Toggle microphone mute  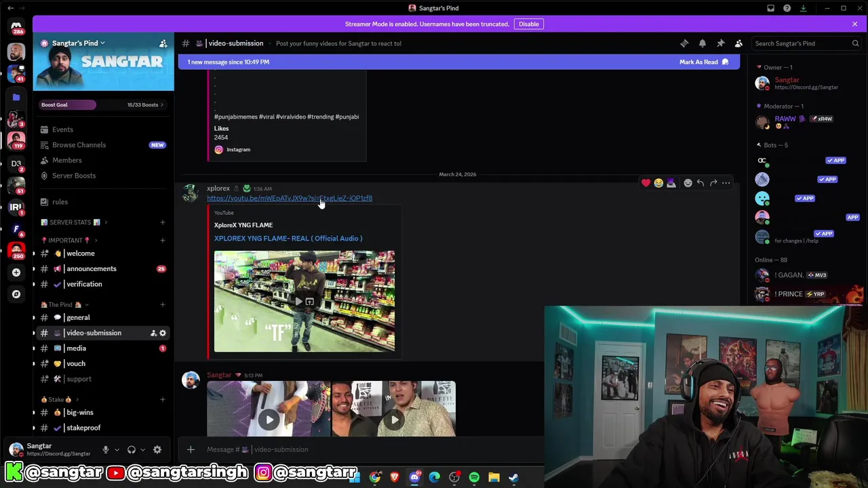tap(105, 449)
